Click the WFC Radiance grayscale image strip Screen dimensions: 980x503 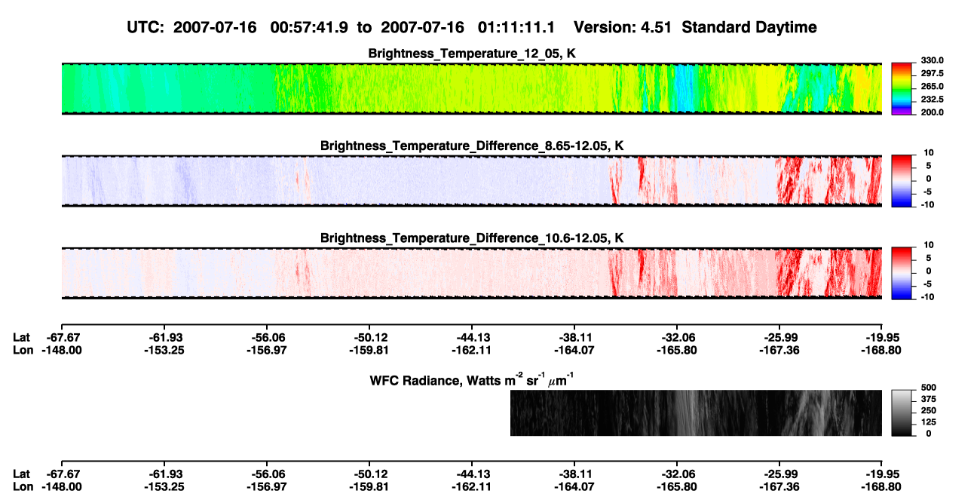[x=696, y=413]
